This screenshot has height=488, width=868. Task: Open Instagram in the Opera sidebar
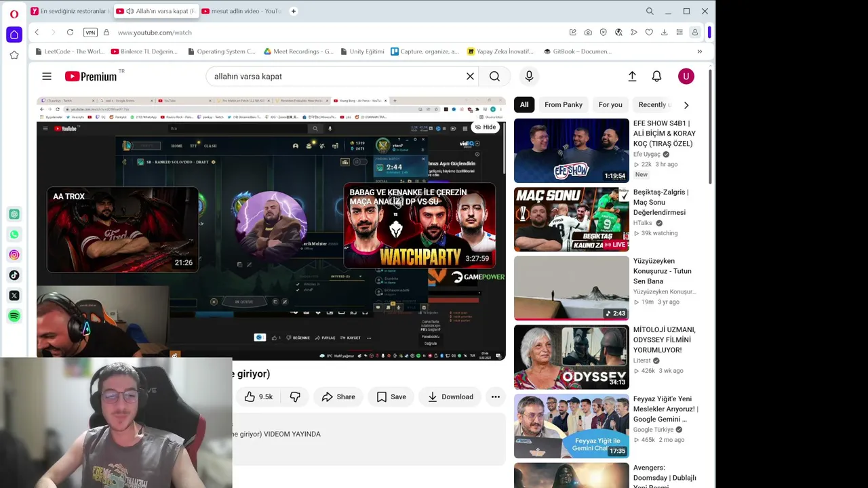[x=14, y=255]
